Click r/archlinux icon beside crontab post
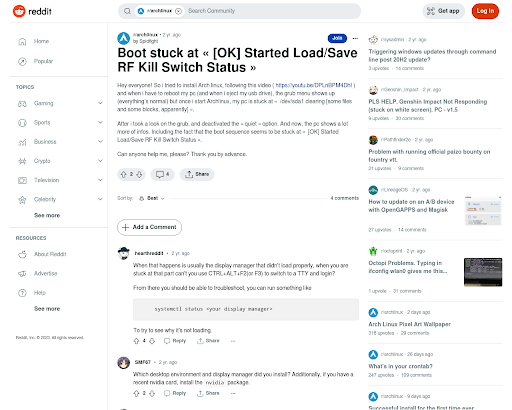 (x=373, y=354)
